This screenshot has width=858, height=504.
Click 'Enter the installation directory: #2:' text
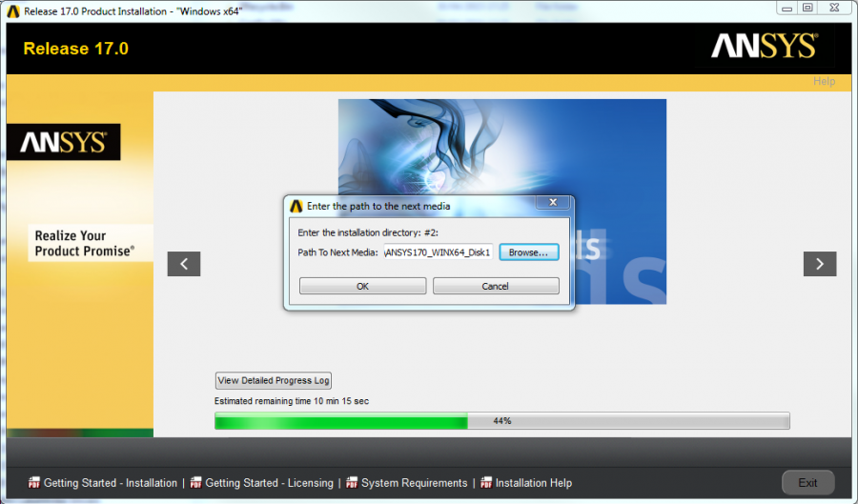tap(368, 232)
